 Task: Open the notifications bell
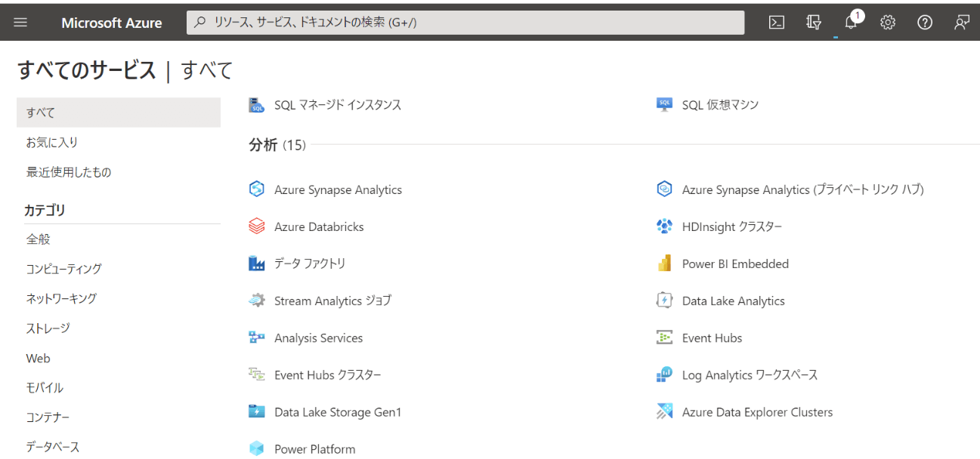(852, 23)
